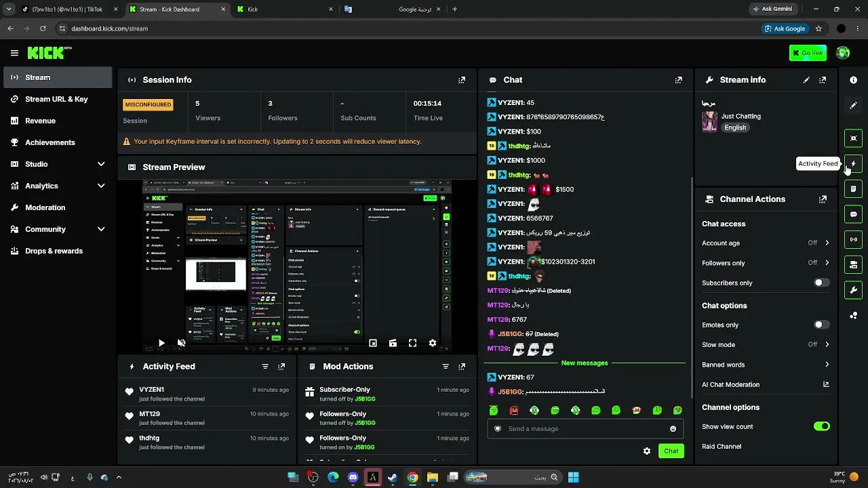Viewport: 868px width, 488px height.
Task: Go to Stream URL & Key
Action: tap(58, 99)
